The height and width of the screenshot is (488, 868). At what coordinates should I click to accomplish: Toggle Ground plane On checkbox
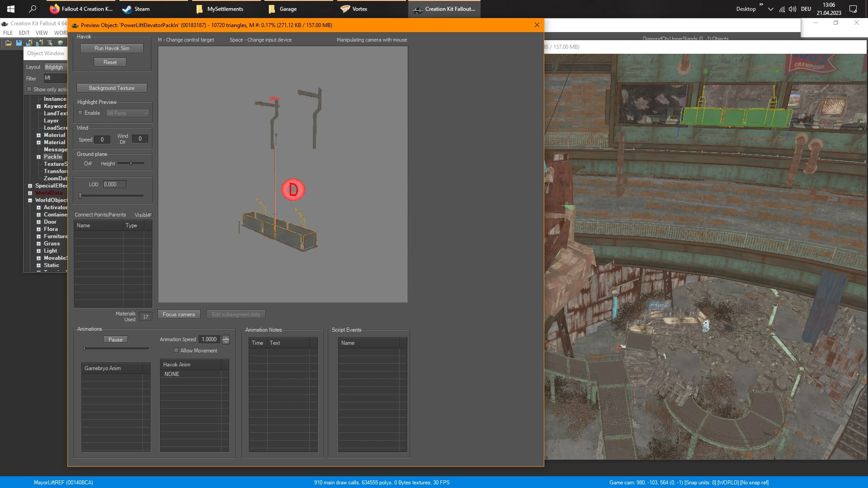(91, 164)
